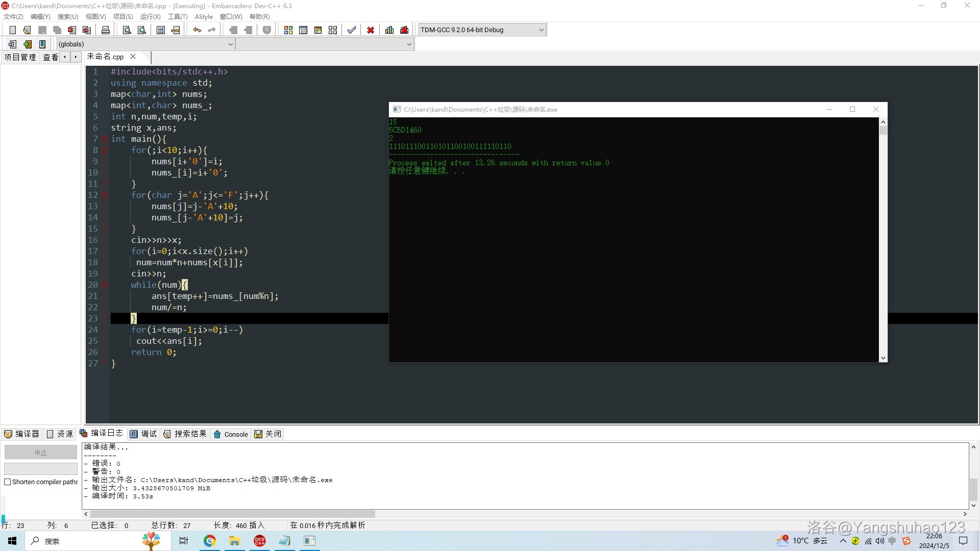Toggle fold marker beside int main line
The image size is (980, 551).
[x=105, y=139]
